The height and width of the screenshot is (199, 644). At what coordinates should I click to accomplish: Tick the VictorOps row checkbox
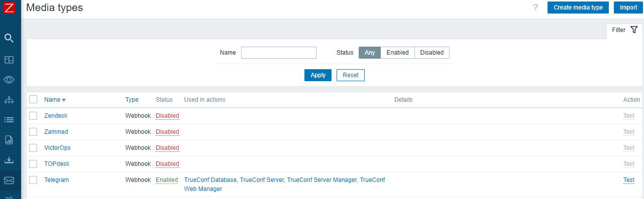(33, 148)
